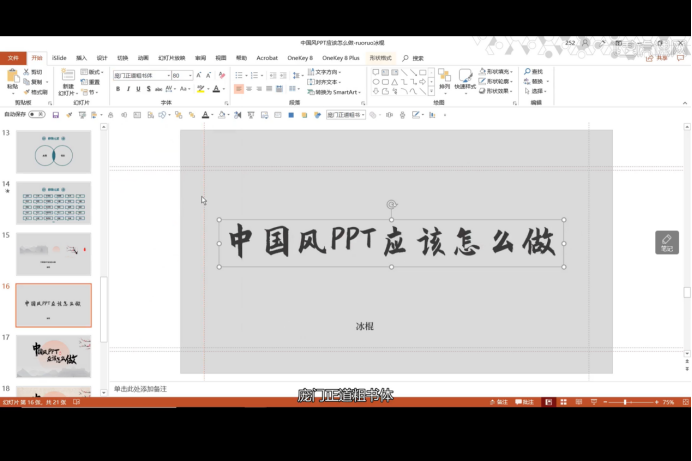
Task: Click Add or Remove Columns icon
Action: [293, 89]
